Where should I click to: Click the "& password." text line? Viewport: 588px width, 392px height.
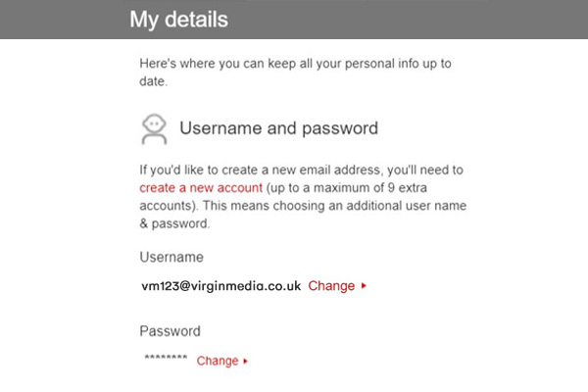click(x=174, y=223)
